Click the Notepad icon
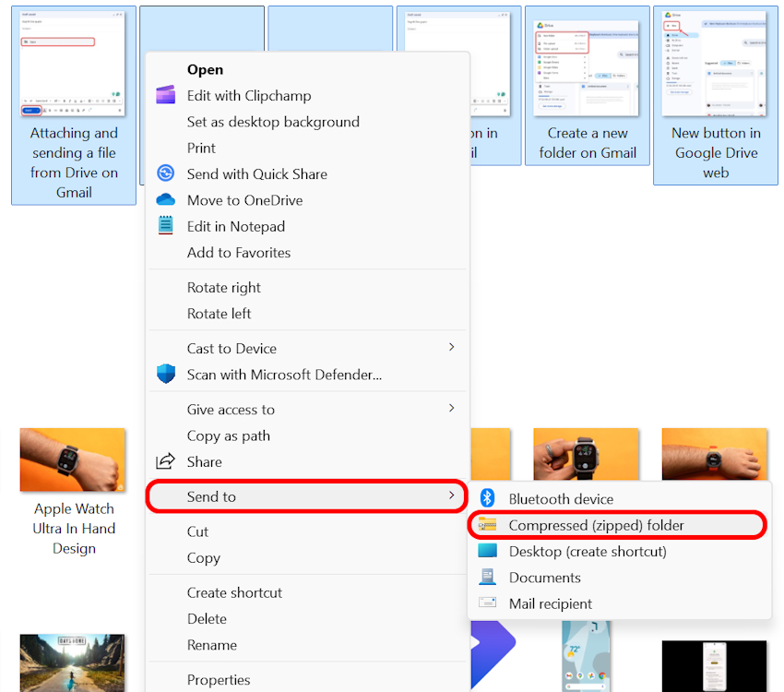784x692 pixels. tap(165, 225)
